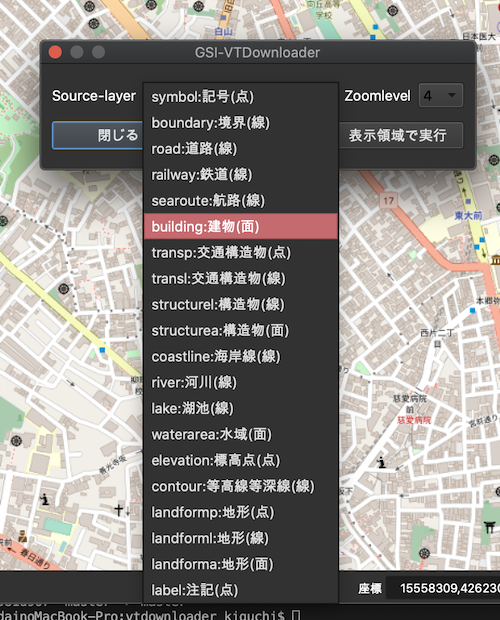
Task: Choose structurel:構造物(線) option
Action: (x=241, y=304)
